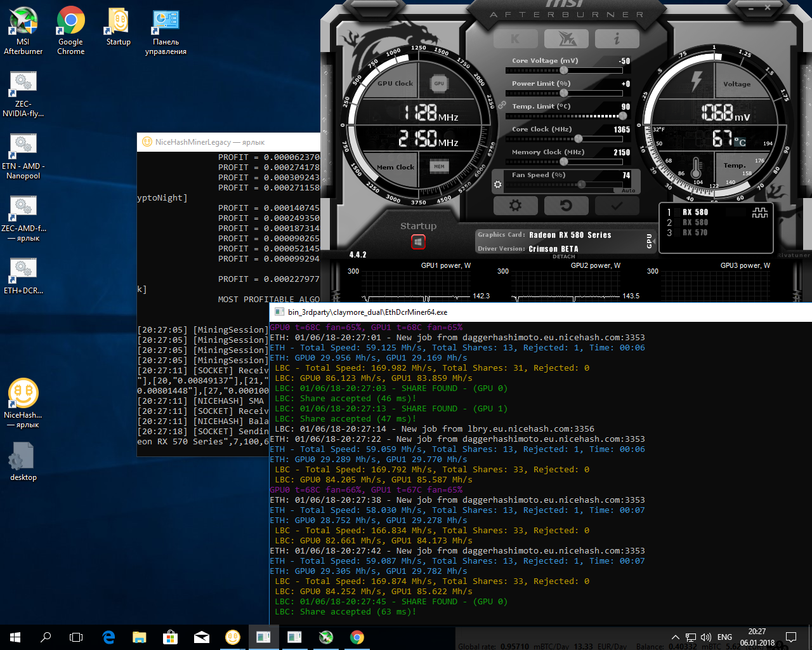Select NiceHash shortcut on desktop

click(23, 403)
